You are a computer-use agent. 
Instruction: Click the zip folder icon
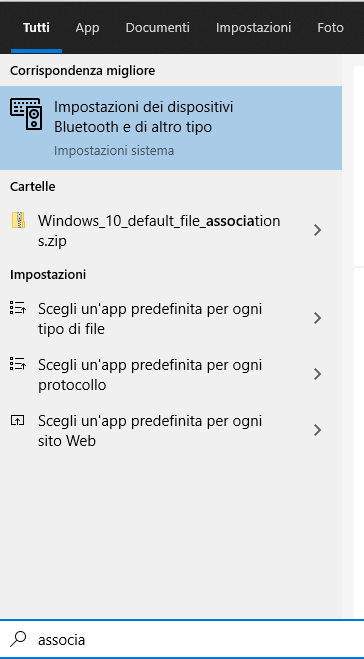18,220
